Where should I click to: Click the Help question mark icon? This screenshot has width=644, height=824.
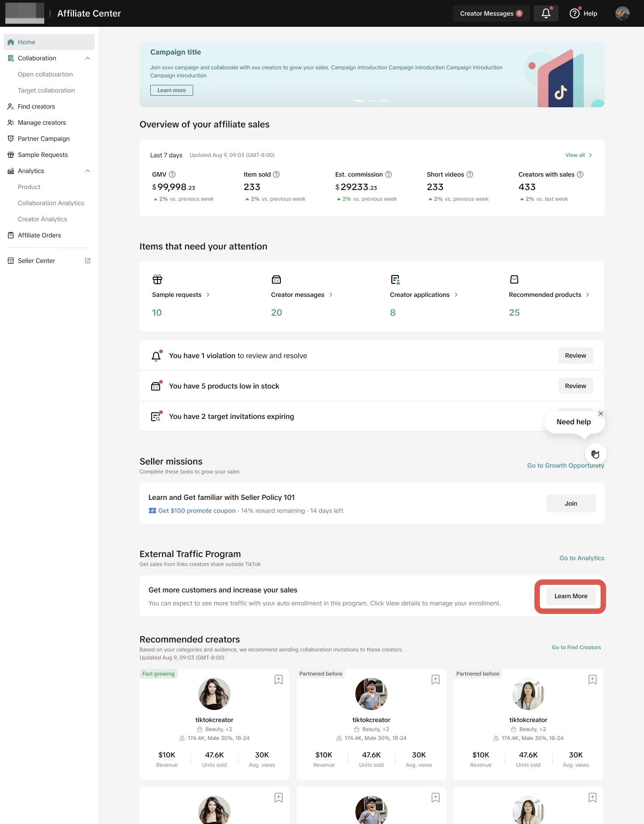(574, 13)
